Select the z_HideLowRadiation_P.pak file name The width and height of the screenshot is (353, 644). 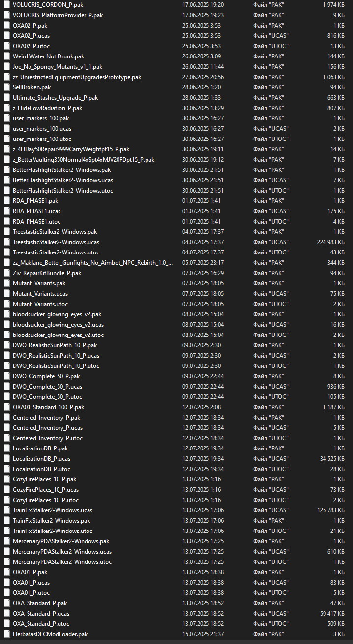pyautogui.click(x=47, y=108)
